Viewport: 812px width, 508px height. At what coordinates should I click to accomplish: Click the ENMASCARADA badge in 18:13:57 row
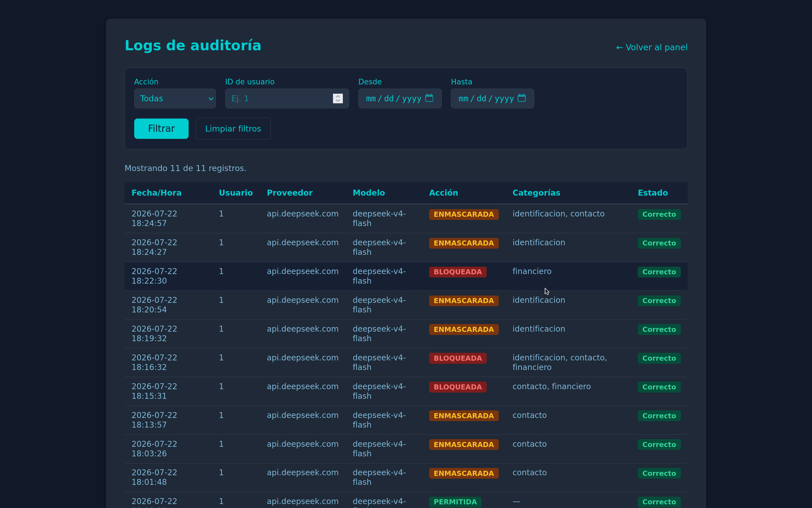point(464,416)
